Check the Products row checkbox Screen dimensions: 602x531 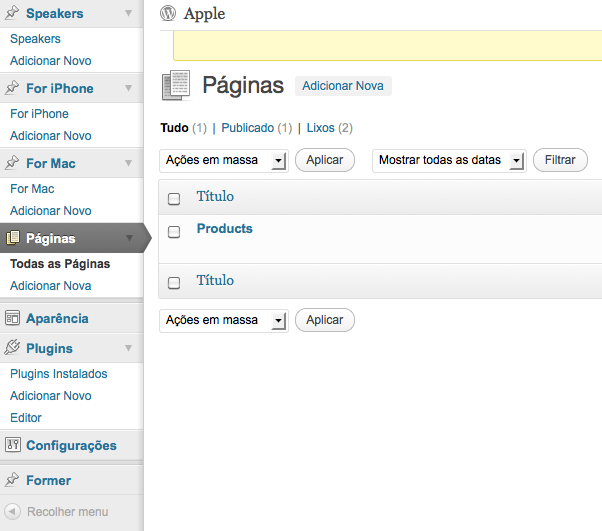tap(174, 232)
